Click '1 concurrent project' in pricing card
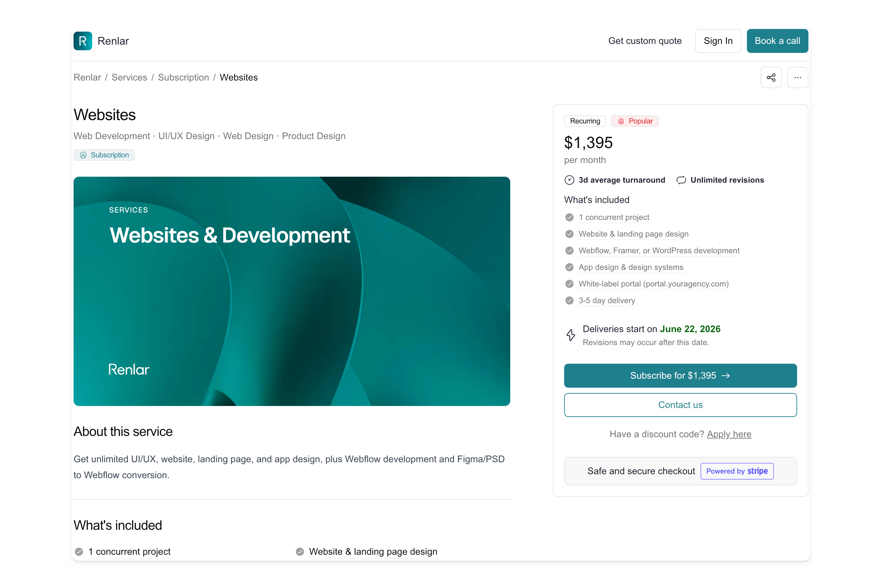Image resolution: width=882 pixels, height=588 pixels. pyautogui.click(x=614, y=218)
